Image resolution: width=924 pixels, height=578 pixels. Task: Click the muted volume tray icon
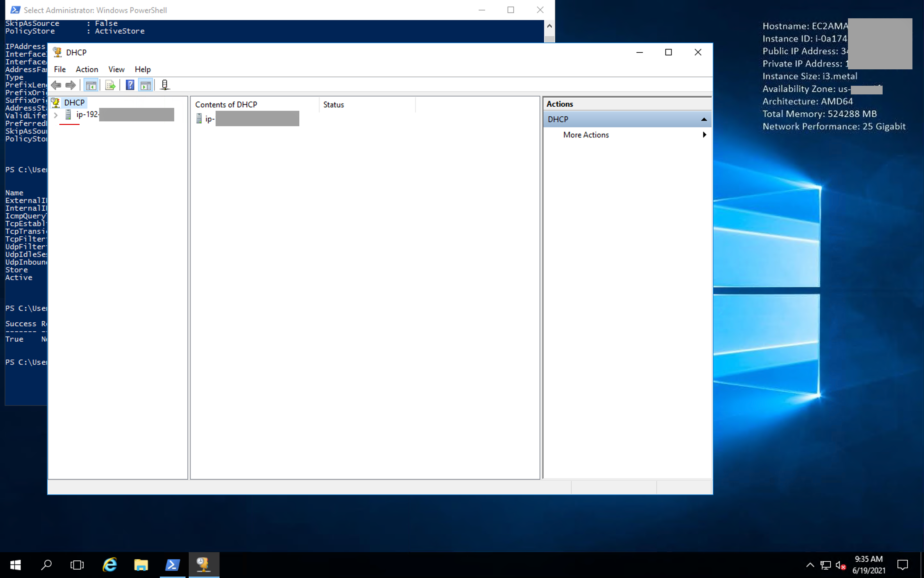[x=841, y=565]
